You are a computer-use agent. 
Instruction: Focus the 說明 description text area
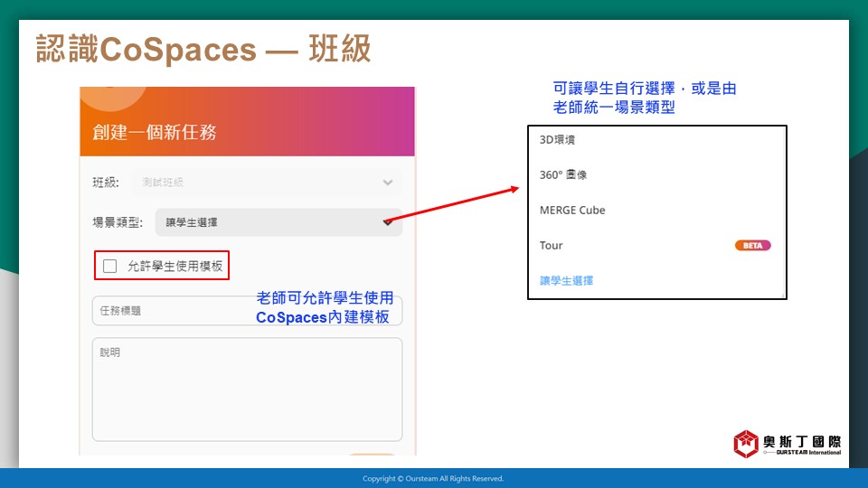(247, 389)
